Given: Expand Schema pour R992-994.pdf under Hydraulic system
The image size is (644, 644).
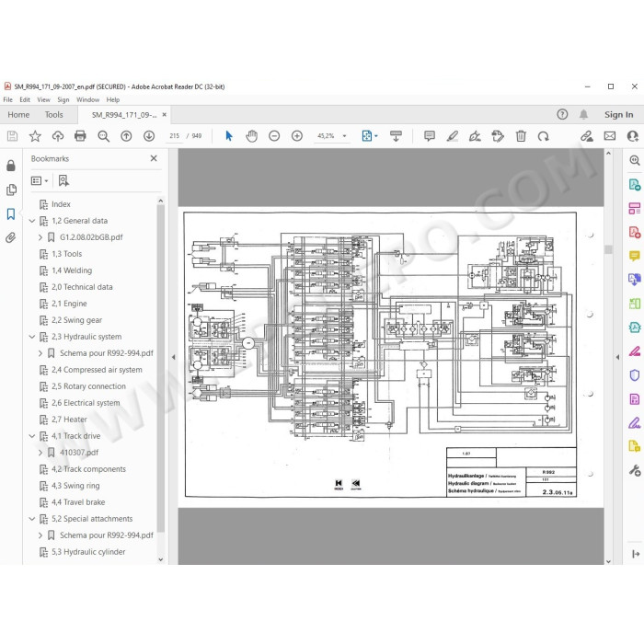Looking at the screenshot, I should click(x=40, y=353).
